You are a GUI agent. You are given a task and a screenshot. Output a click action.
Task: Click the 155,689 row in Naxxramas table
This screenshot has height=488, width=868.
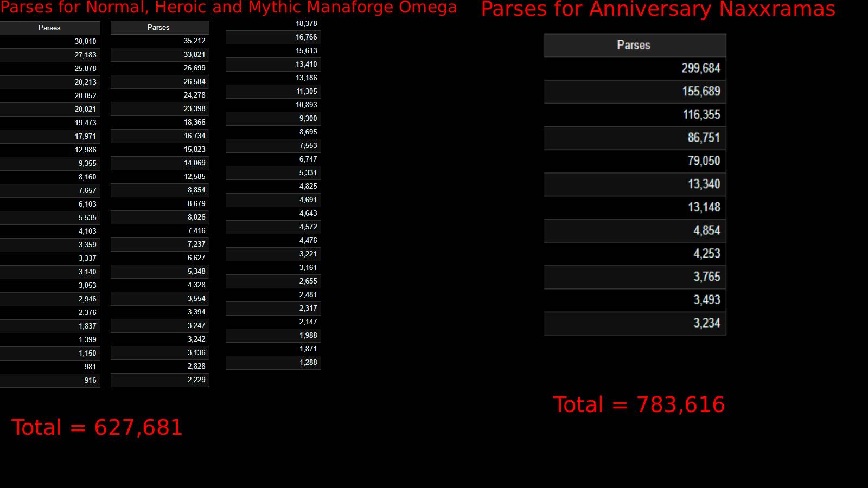(x=635, y=92)
